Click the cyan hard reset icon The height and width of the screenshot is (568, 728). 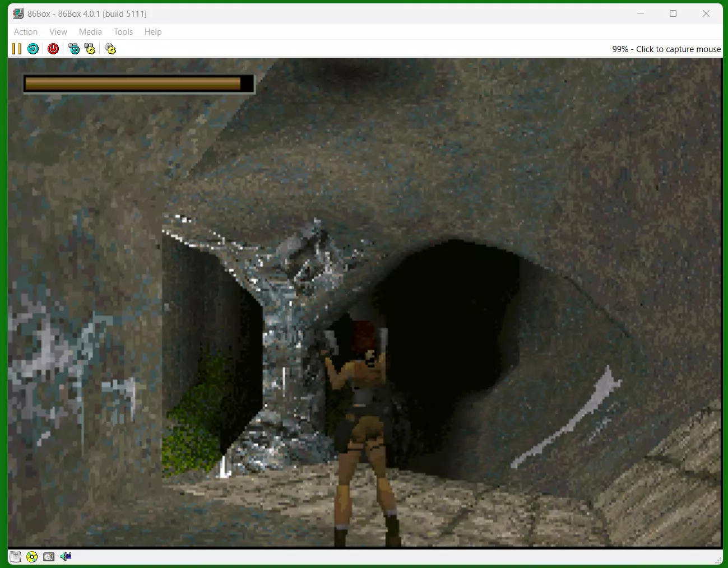click(33, 49)
